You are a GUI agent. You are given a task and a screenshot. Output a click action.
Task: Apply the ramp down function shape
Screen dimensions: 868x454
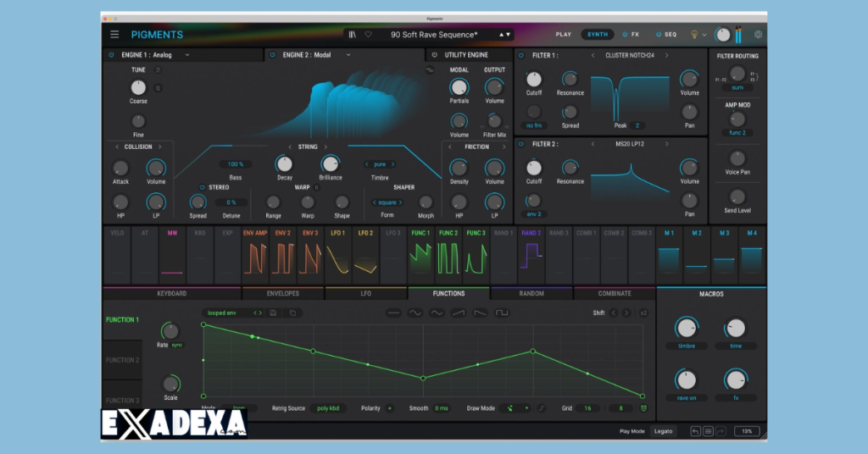(480, 313)
